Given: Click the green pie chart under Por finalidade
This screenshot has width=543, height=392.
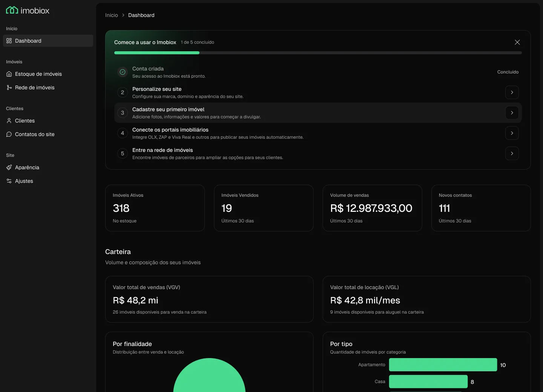Looking at the screenshot, I should 209,375.
